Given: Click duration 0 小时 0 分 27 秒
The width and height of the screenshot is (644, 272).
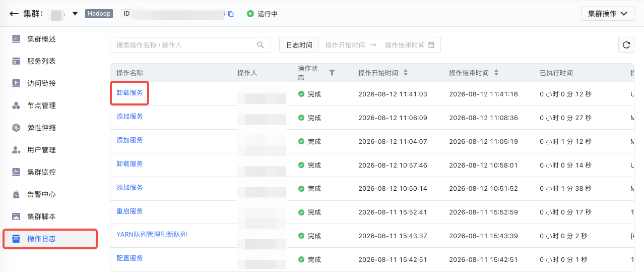Looking at the screenshot, I should click(x=565, y=118).
